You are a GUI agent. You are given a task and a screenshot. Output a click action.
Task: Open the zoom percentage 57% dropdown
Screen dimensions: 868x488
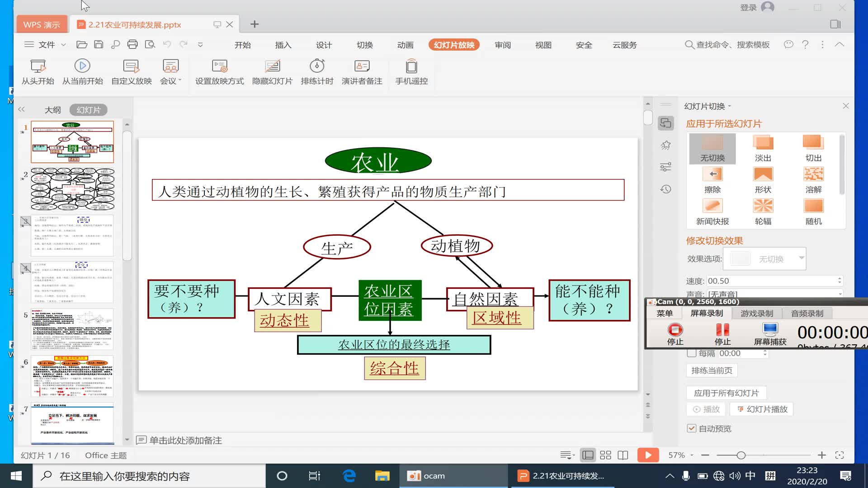692,455
